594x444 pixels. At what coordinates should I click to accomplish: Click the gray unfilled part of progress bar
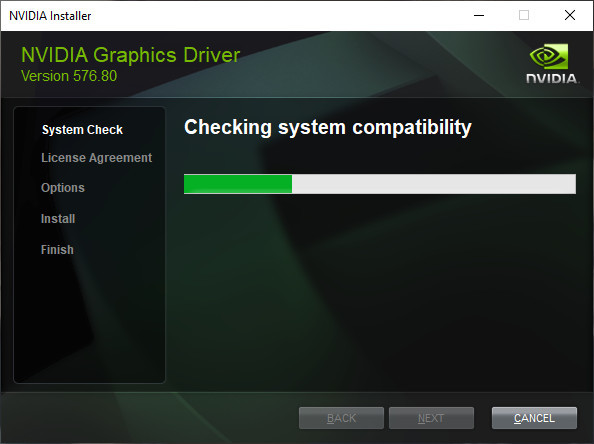point(434,184)
